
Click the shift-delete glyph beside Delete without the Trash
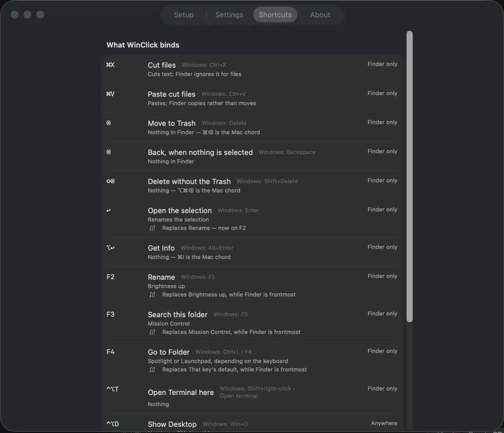coord(111,181)
